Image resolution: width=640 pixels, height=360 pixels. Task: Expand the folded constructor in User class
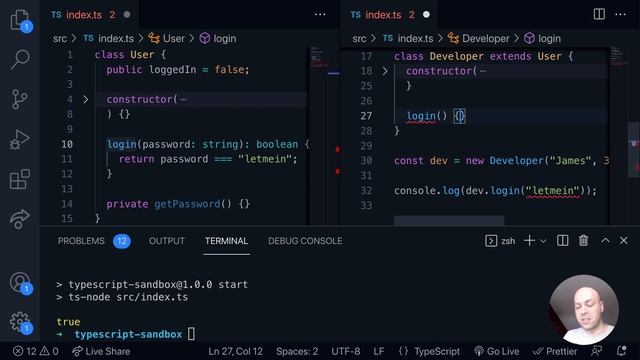pyautogui.click(x=85, y=99)
